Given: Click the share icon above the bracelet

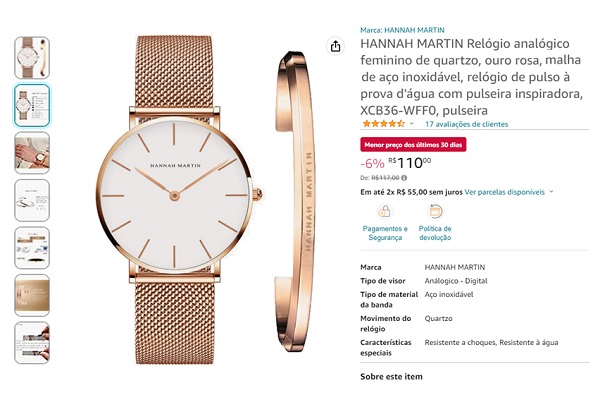Looking at the screenshot, I should (x=335, y=46).
